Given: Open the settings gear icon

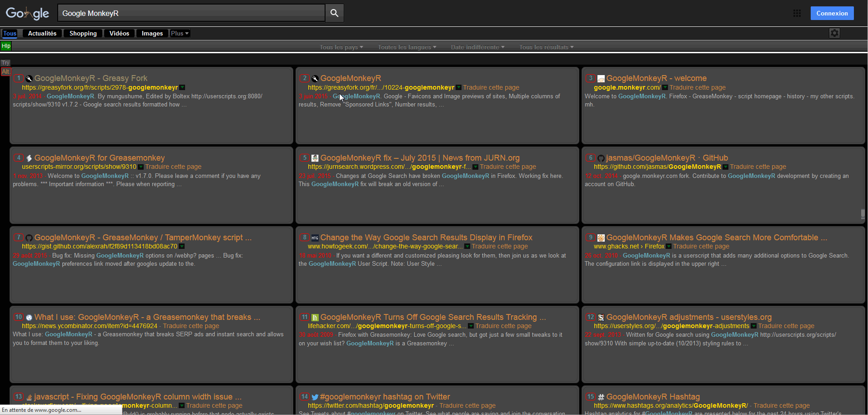Looking at the screenshot, I should pos(834,33).
